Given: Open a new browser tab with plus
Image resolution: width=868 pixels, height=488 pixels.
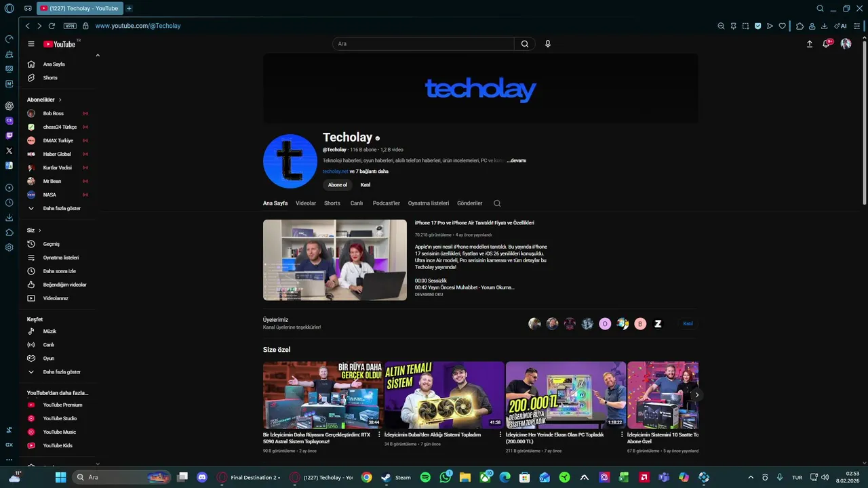Looking at the screenshot, I should (129, 8).
